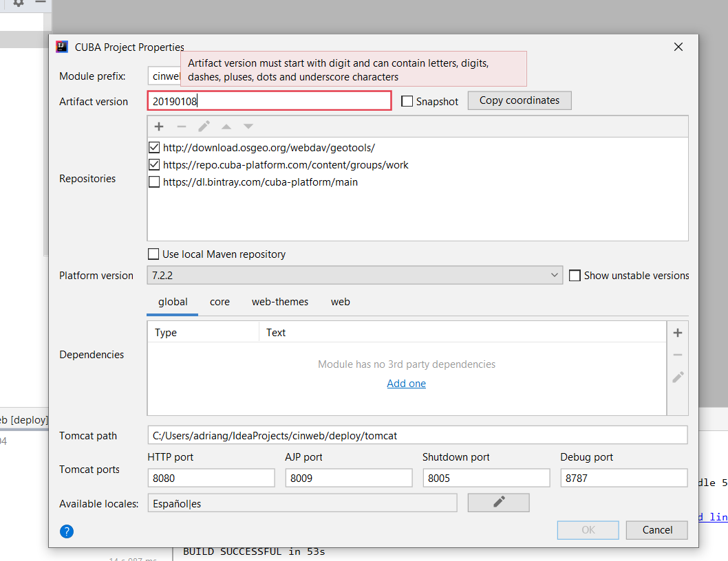This screenshot has height=561, width=728.
Task: Click IntelliJ icon in dialog title
Action: click(62, 47)
